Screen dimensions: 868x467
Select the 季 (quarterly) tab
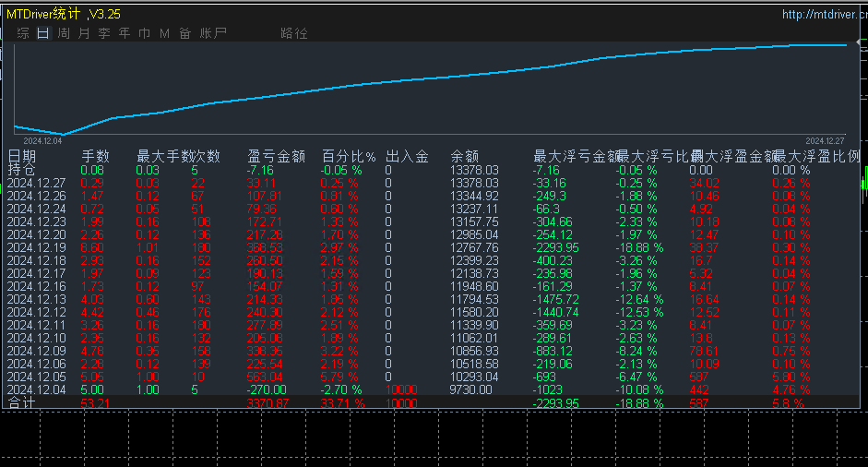[104, 33]
